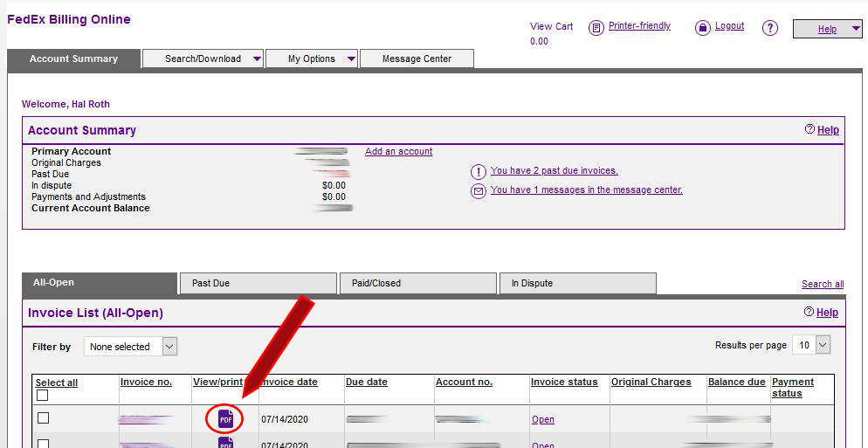Open the Help dropdown button at top right
The image size is (868, 448).
pos(827,30)
